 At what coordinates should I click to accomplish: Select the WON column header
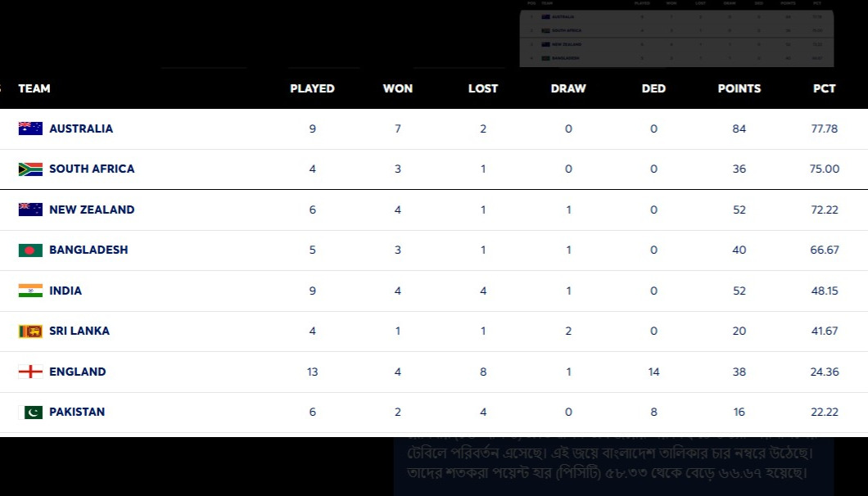pos(397,88)
